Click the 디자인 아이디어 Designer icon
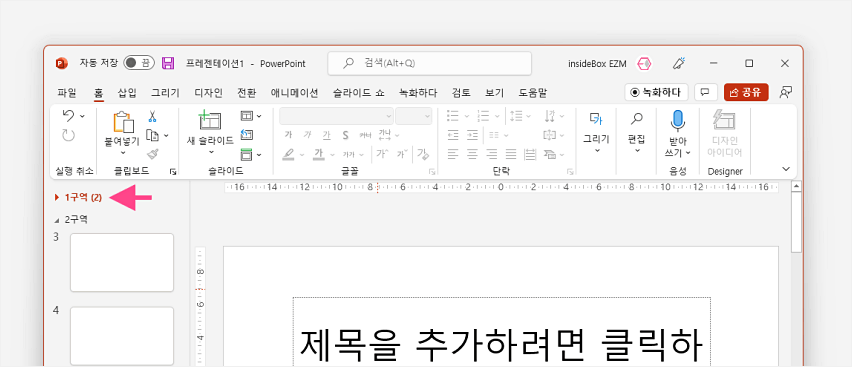The image size is (852, 367). (x=724, y=121)
